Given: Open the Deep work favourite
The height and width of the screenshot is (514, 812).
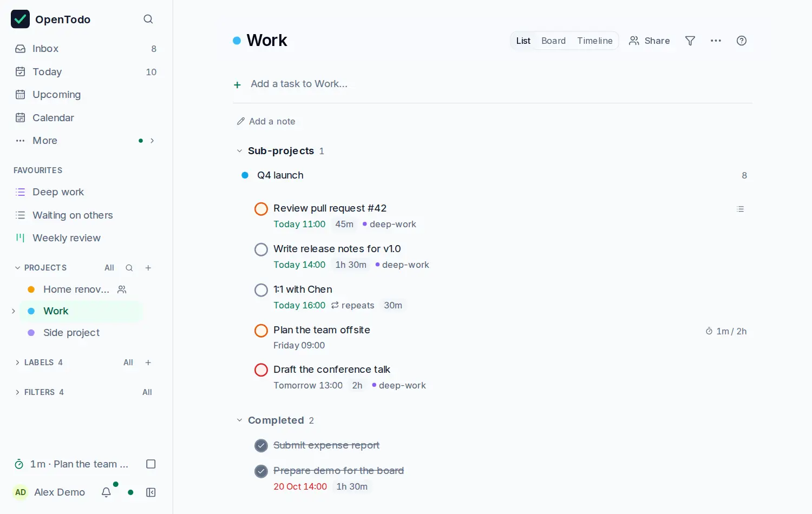Looking at the screenshot, I should coord(86,192).
